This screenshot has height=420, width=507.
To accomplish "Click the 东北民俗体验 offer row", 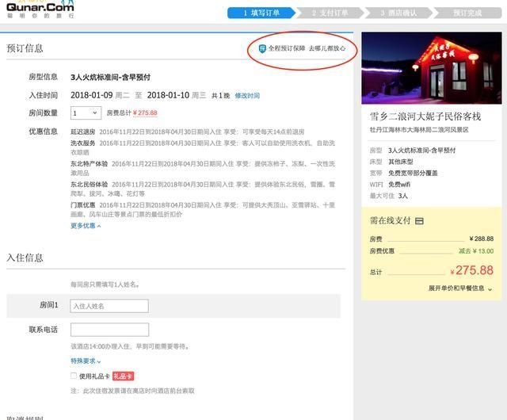I will 203,189.
